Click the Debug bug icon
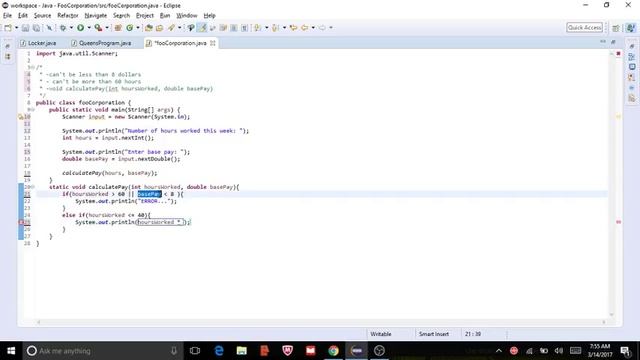 63,28
